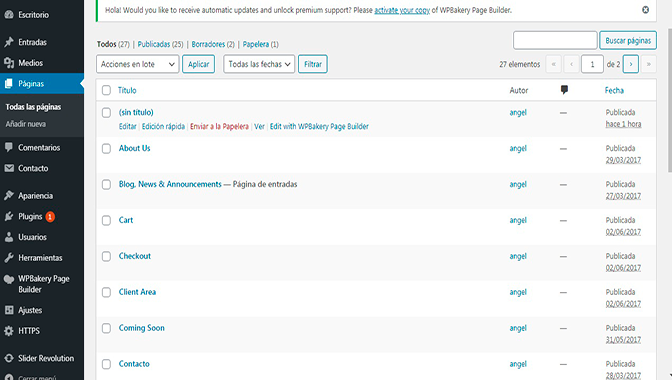Image resolution: width=672 pixels, height=380 pixels.
Task: Open the Apariencia menu
Action: 36,195
